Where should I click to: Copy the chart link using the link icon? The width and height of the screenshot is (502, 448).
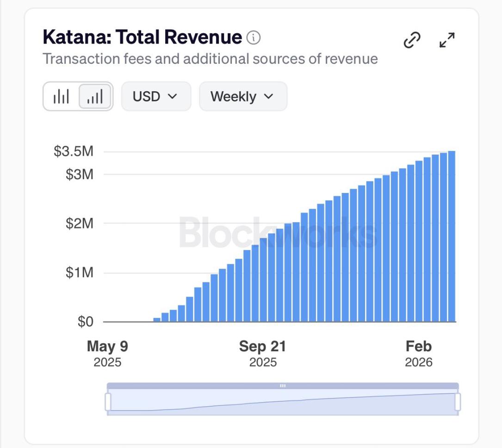412,40
